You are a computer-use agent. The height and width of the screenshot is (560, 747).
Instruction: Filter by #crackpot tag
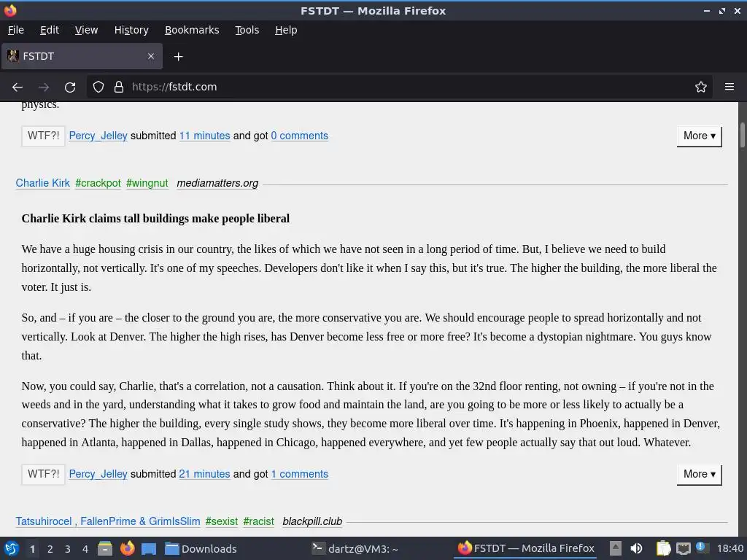[x=98, y=183]
